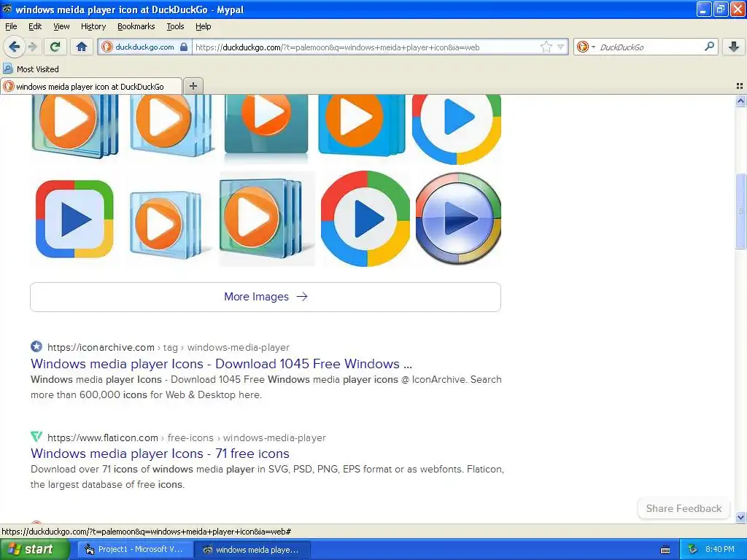Click the DuckDuckGo search box
This screenshot has height=560, width=747.
tap(649, 47)
